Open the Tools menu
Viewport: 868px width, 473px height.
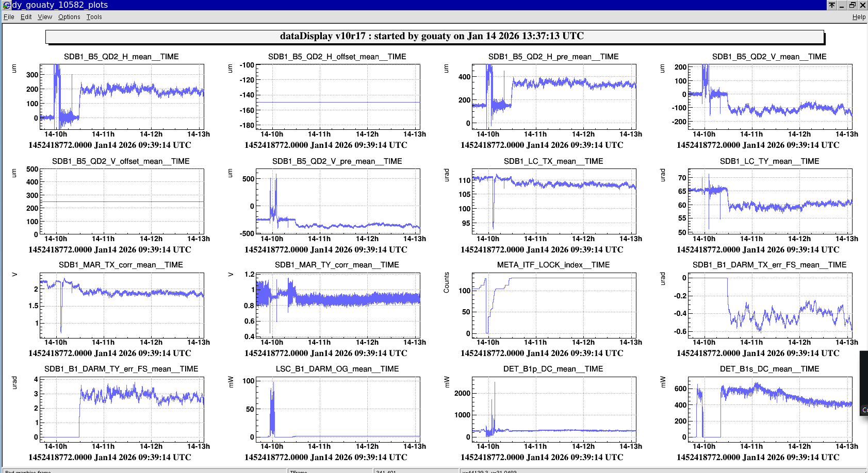(94, 17)
